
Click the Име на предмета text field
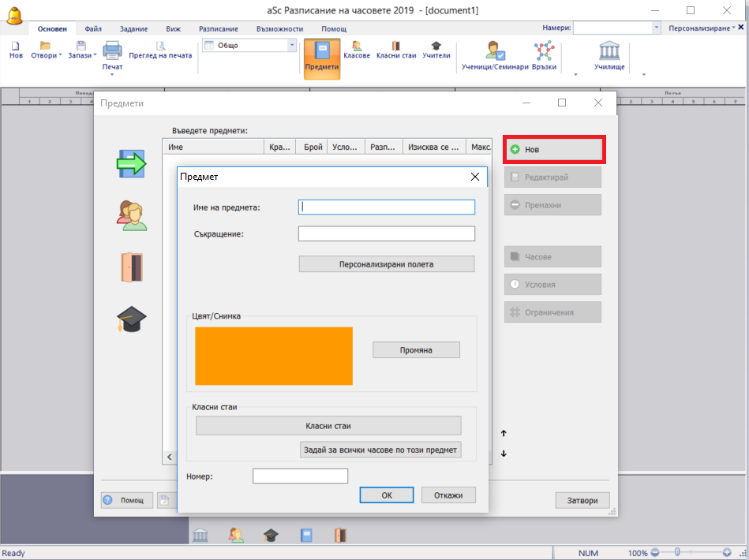[x=387, y=207]
